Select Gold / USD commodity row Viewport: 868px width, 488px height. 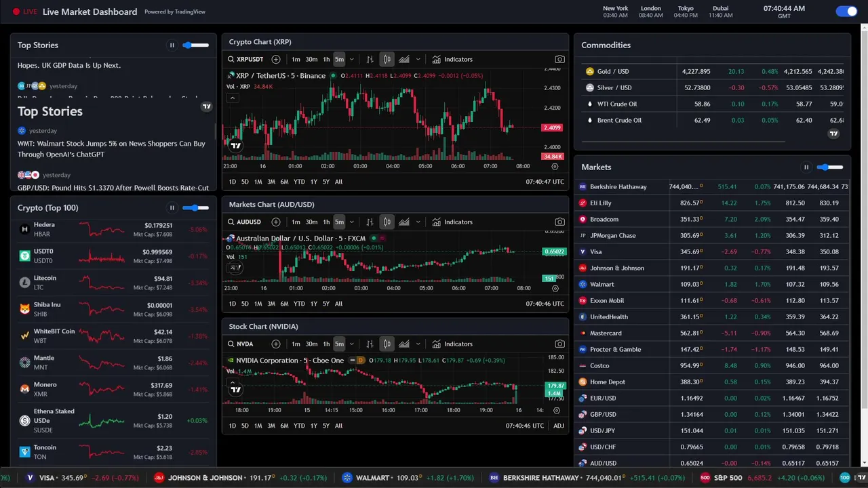pos(712,71)
